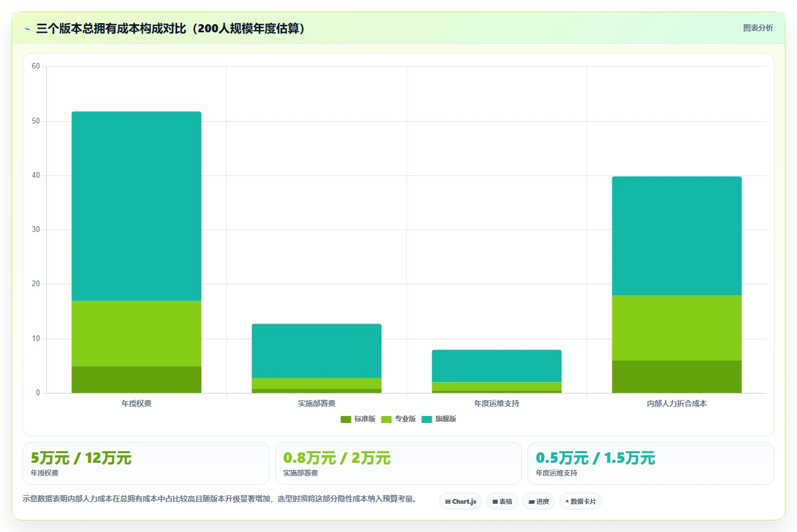Select the 数据卡片 tag
797x532 pixels.
coord(581,501)
